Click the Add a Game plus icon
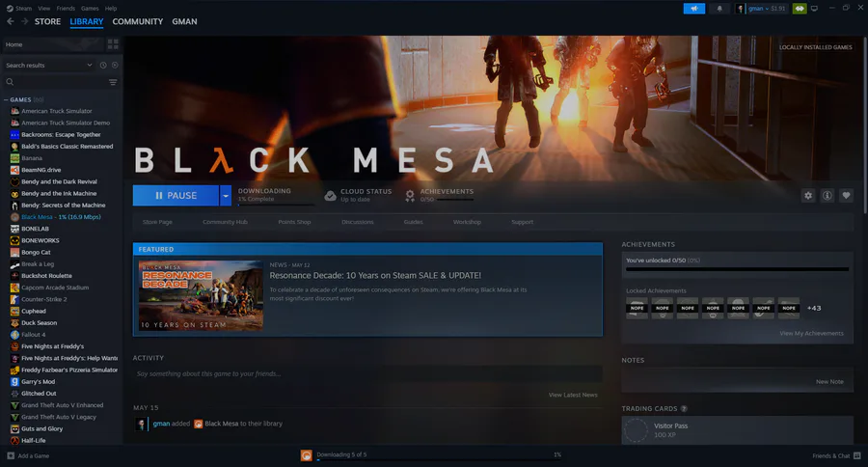 [11, 456]
